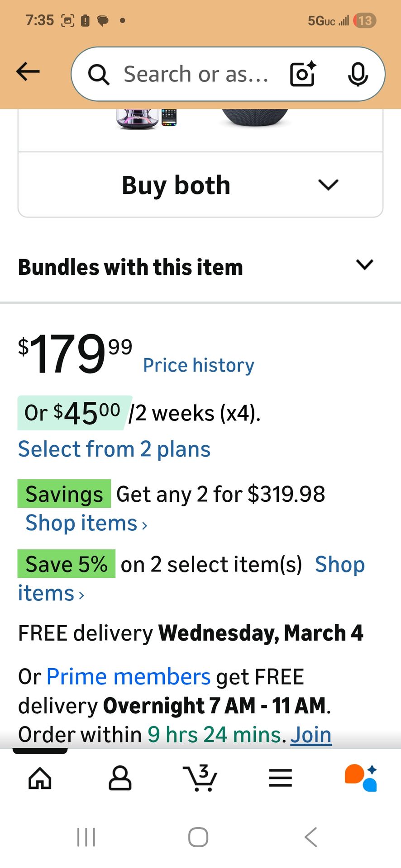401x868 pixels.
Task: Open Prime members link
Action: 129,677
